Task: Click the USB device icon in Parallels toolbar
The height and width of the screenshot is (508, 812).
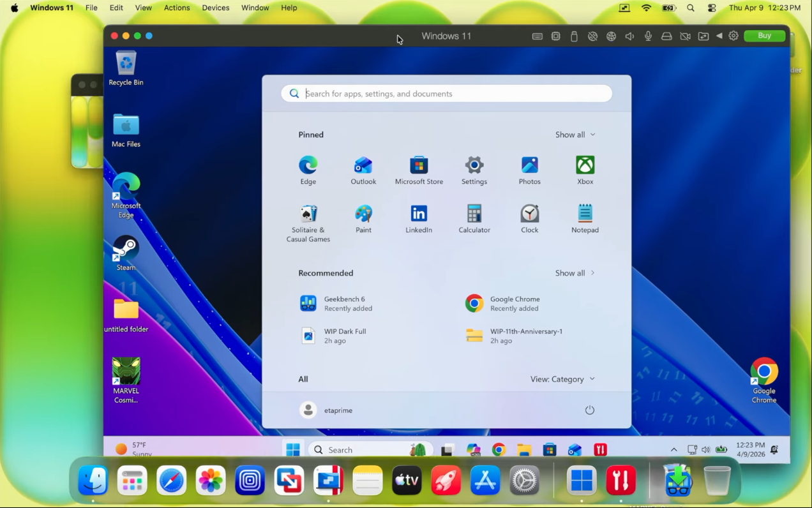Action: tap(574, 36)
